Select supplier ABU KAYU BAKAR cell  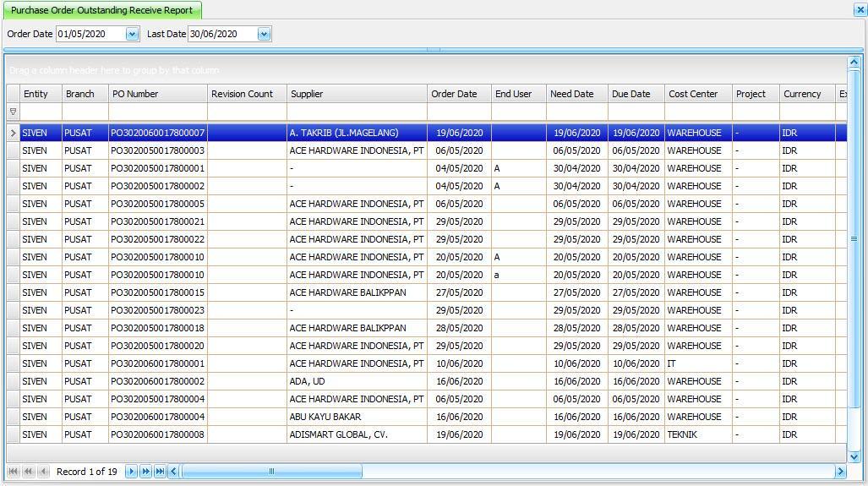tap(357, 417)
